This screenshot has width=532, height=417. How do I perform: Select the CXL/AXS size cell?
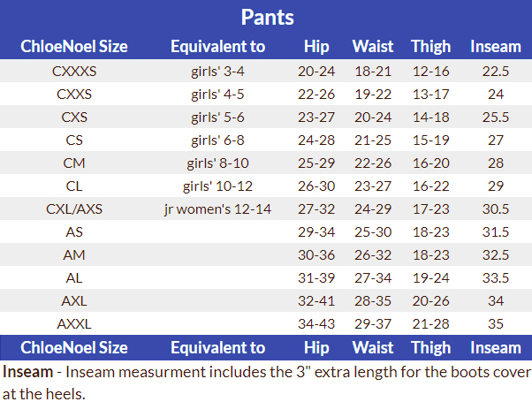(x=74, y=209)
